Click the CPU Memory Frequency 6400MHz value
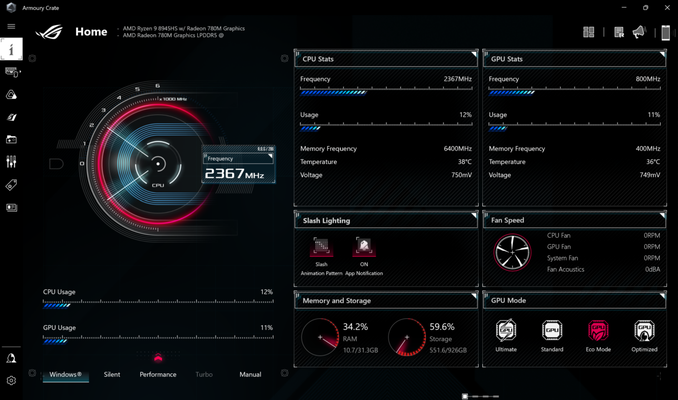This screenshot has height=400, width=678. coord(457,148)
